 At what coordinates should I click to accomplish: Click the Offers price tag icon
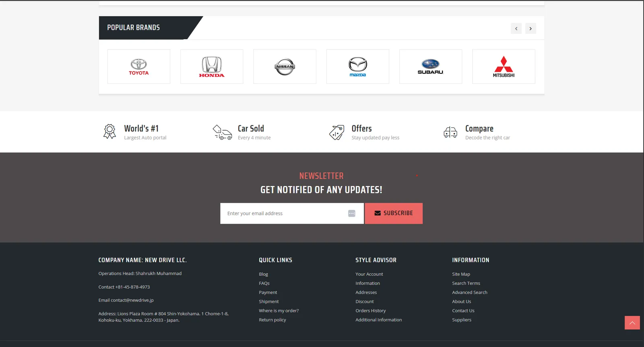[x=336, y=132]
